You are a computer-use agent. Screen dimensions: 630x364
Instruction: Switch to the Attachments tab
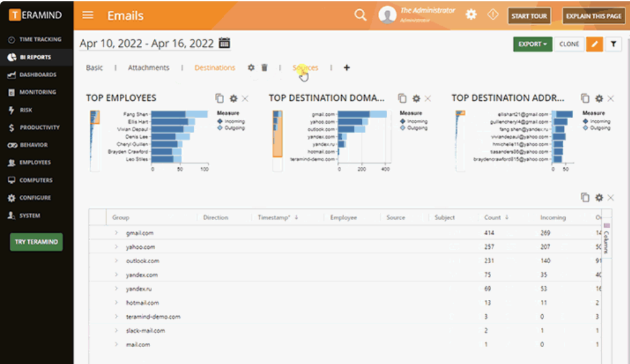coord(148,67)
